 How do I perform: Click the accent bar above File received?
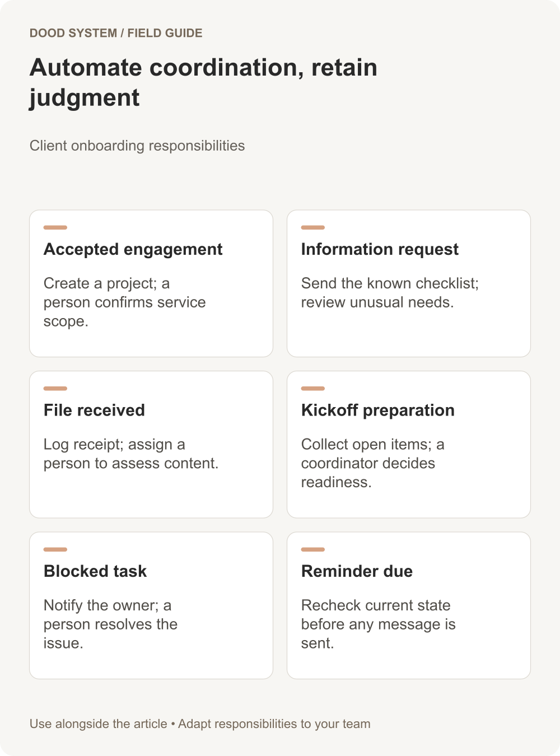(55, 388)
